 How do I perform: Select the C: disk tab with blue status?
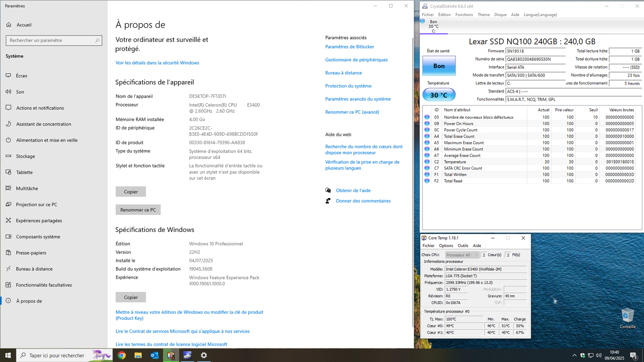[x=433, y=26]
